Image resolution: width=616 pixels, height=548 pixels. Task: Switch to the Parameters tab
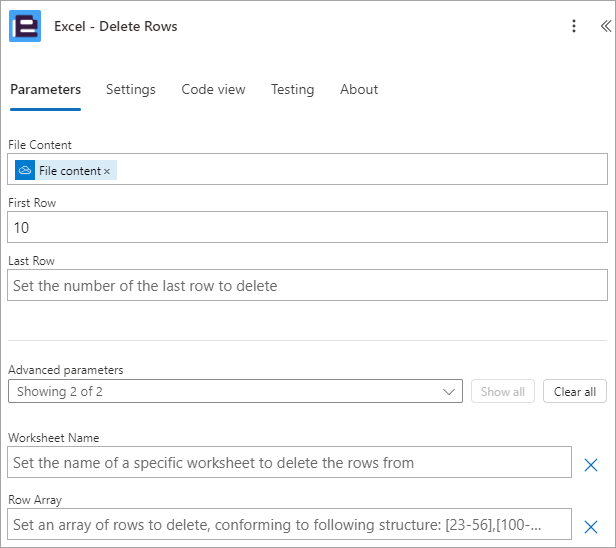(46, 89)
